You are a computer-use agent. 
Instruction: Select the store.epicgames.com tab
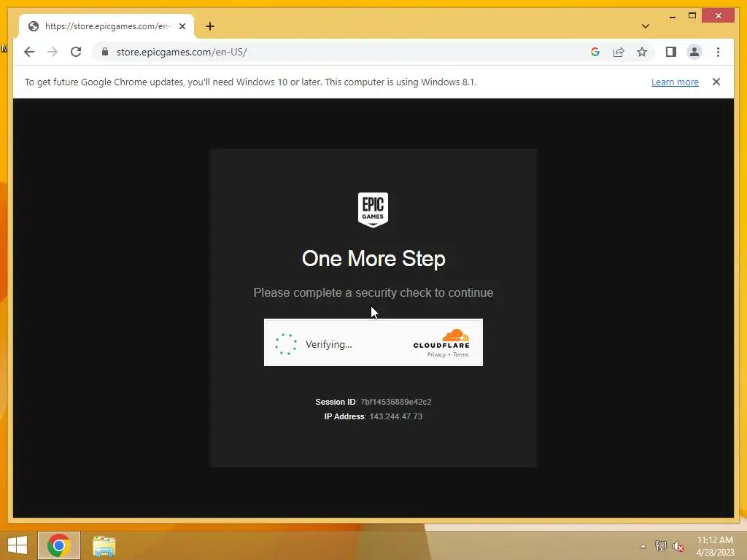[x=107, y=26]
